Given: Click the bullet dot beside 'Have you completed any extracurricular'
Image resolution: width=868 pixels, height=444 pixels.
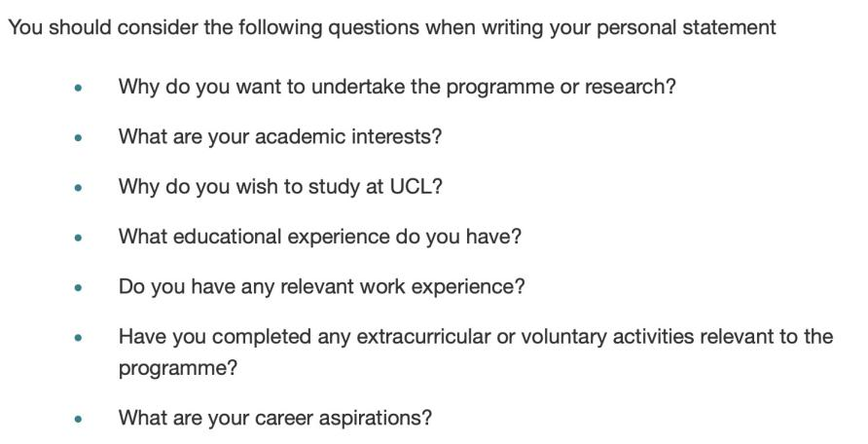Looking at the screenshot, I should (x=78, y=337).
